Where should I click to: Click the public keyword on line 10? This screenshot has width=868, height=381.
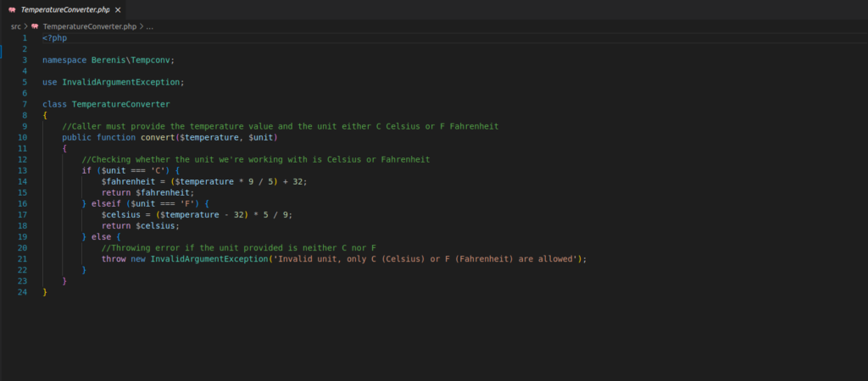click(x=77, y=138)
